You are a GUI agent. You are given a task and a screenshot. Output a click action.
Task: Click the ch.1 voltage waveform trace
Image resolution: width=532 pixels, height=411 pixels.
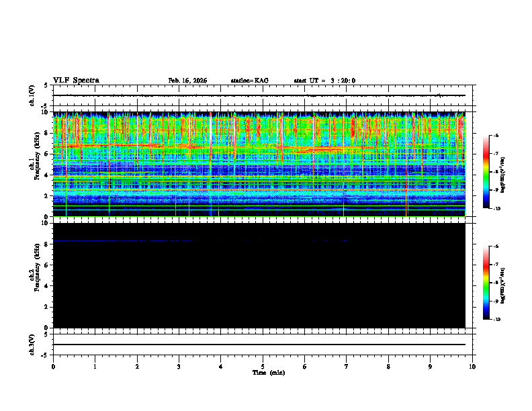(259, 95)
